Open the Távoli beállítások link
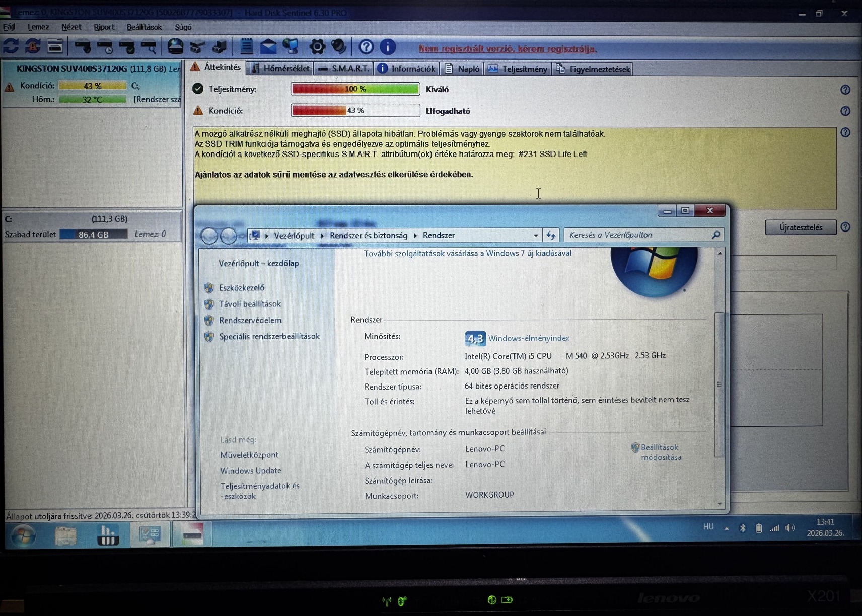The width and height of the screenshot is (862, 616). tap(250, 304)
